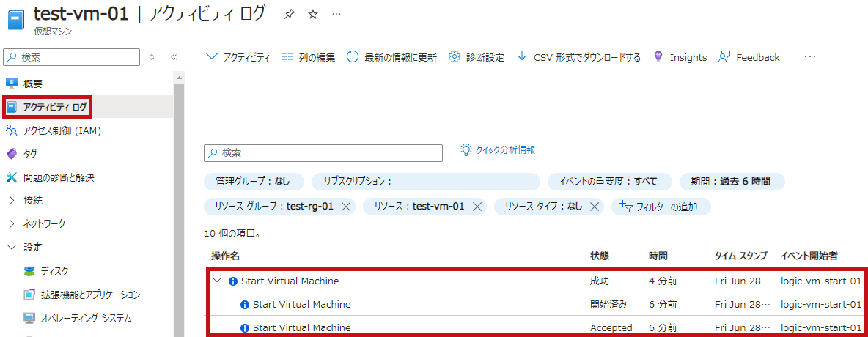Click info icon on the Accepted row
This screenshot has width=868, height=337.
coord(245,328)
